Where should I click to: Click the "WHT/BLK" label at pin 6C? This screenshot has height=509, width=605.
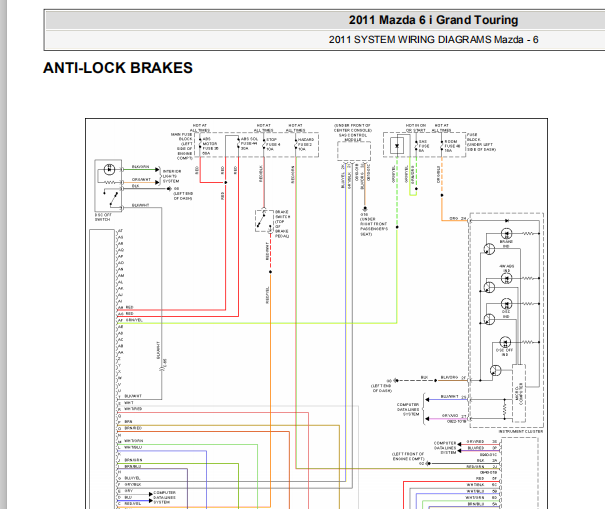(475, 484)
